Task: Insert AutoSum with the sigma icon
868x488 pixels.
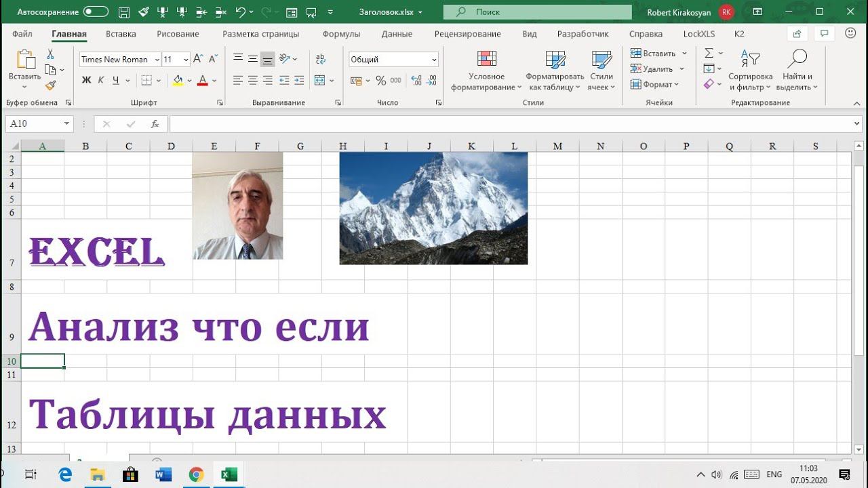Action: tap(709, 54)
